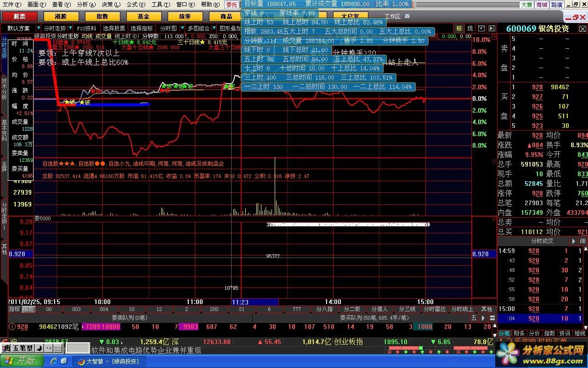Expand the 多图组合 dropdown arrow
Image resolution: width=588 pixels, height=368 pixels.
[214, 28]
